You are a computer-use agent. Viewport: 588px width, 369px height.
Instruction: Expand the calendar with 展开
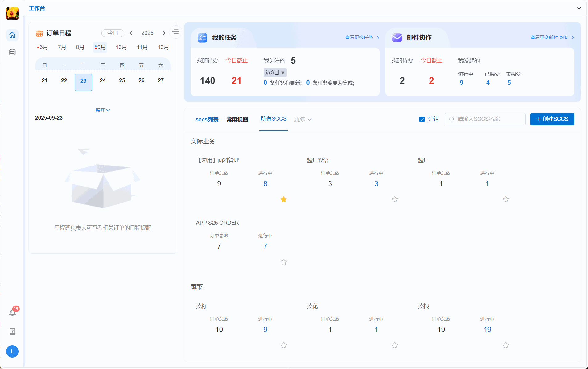tap(103, 110)
